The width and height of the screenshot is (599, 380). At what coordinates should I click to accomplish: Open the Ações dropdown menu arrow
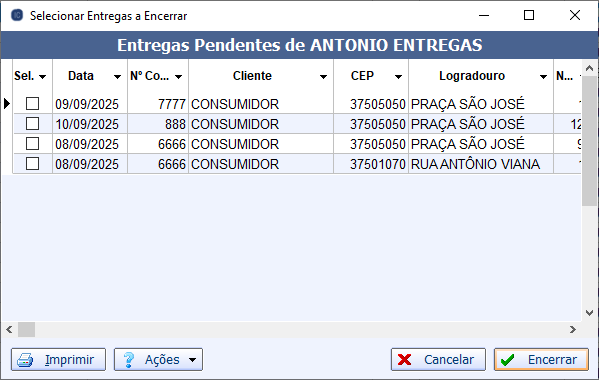point(193,360)
